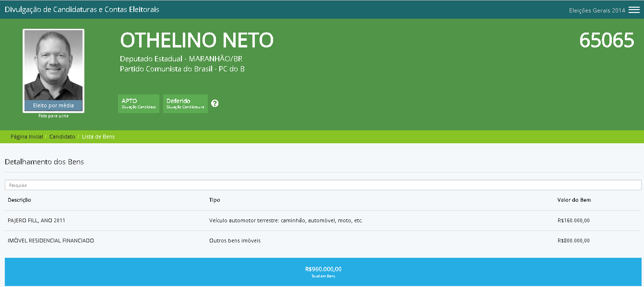Image resolution: width=644 pixels, height=287 pixels.
Task: Sort by the Tipo column header
Action: [215, 200]
